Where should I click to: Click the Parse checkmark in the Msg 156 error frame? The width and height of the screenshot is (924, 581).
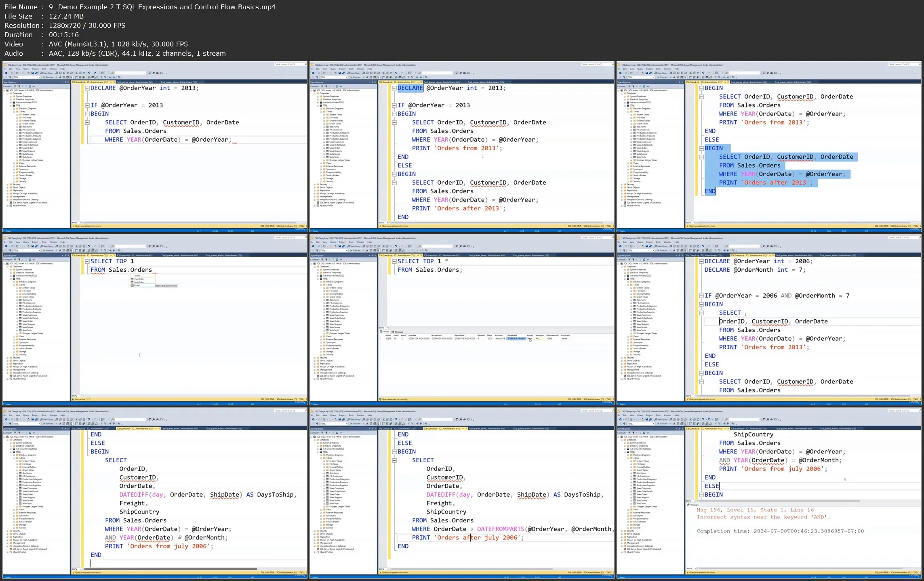(674, 424)
